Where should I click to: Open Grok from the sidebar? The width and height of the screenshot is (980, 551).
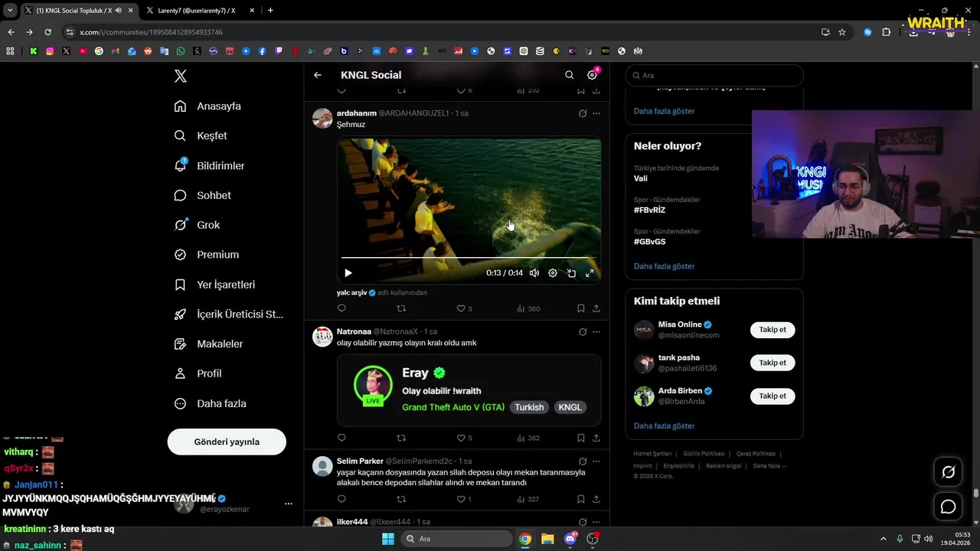click(197, 225)
